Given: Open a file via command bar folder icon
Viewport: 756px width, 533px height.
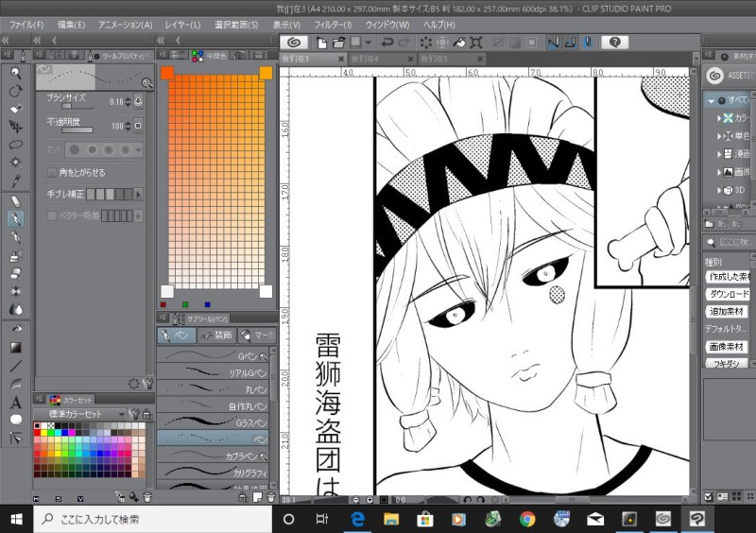Looking at the screenshot, I should tap(339, 43).
